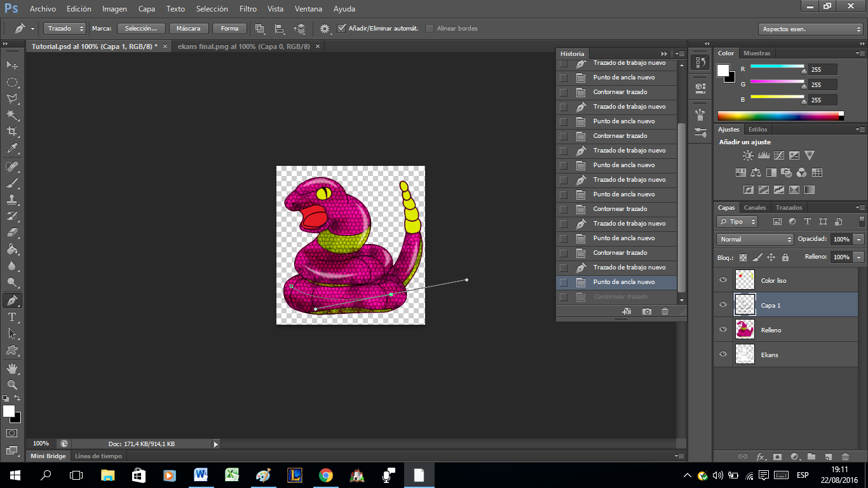This screenshot has width=868, height=488.
Task: Switch to ekans final.png document tab
Action: pos(244,46)
